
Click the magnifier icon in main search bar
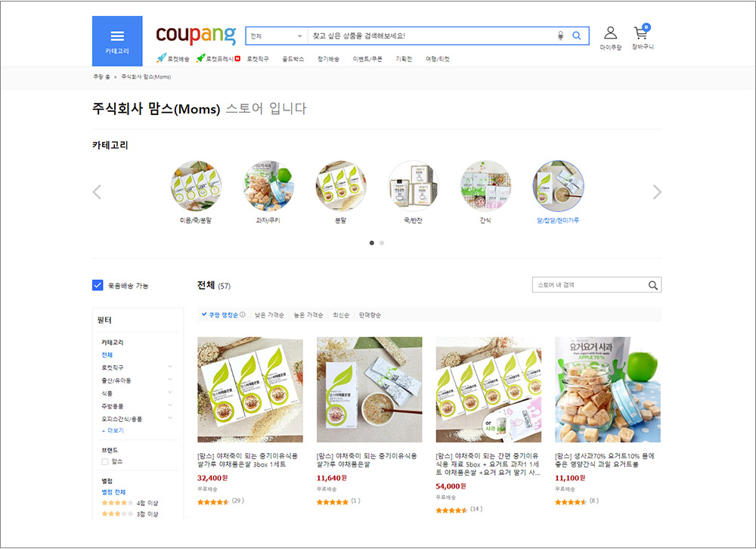pos(576,36)
